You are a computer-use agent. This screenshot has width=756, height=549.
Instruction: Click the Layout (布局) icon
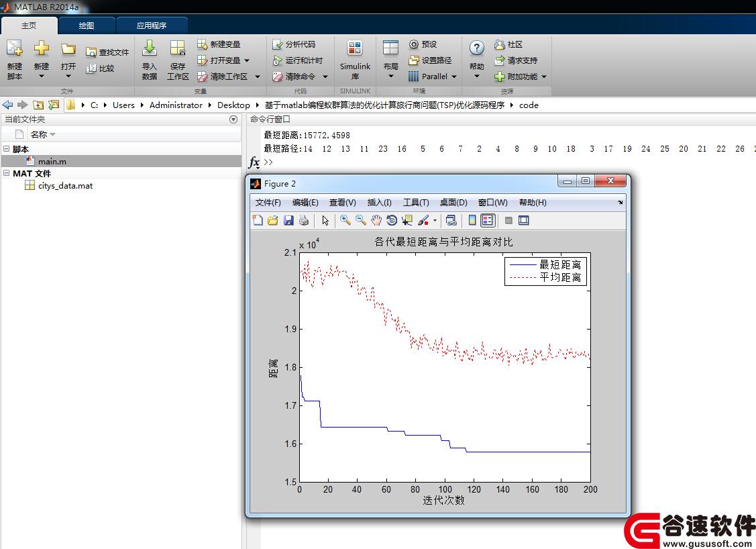(x=390, y=48)
